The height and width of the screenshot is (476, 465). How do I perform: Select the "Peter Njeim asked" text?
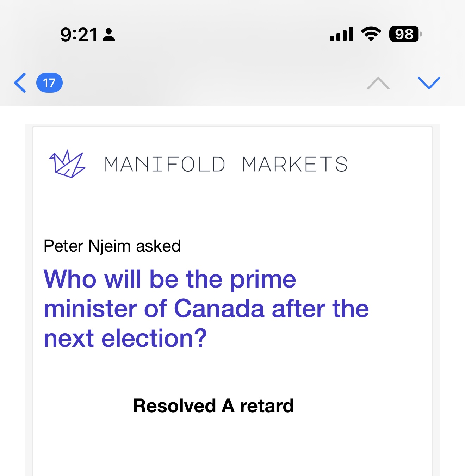point(112,246)
